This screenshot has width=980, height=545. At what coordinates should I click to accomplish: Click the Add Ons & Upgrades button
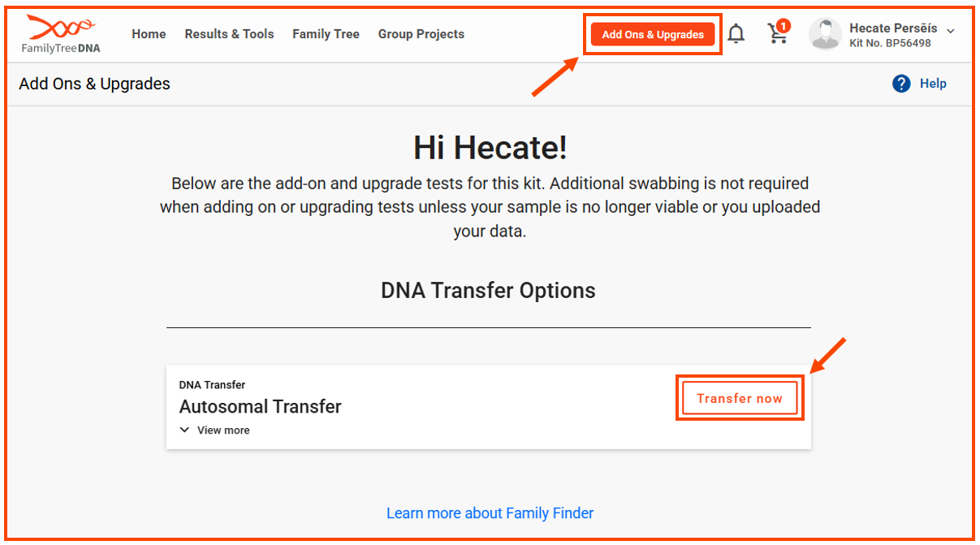coord(652,34)
